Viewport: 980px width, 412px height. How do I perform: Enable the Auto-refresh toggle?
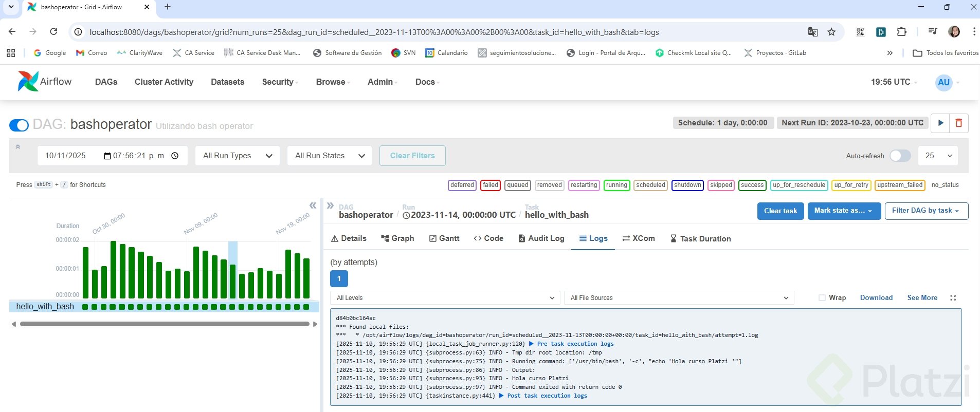pos(900,156)
